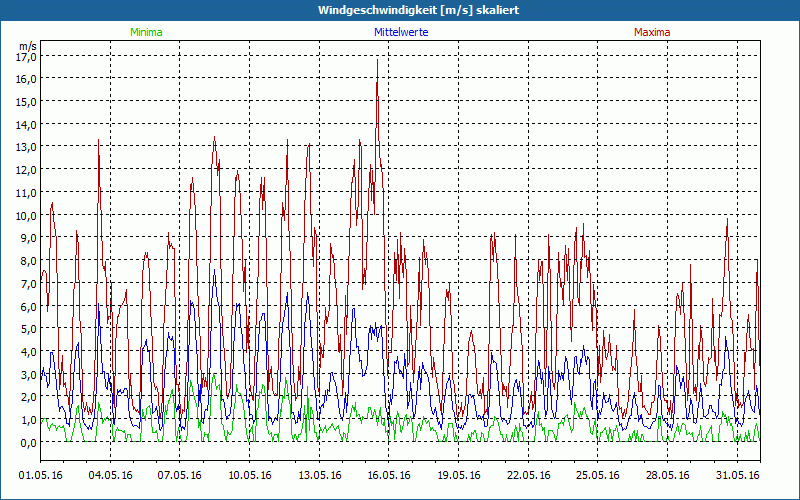Click the date label '07.05.16'
The height and width of the screenshot is (500, 800).
180,475
